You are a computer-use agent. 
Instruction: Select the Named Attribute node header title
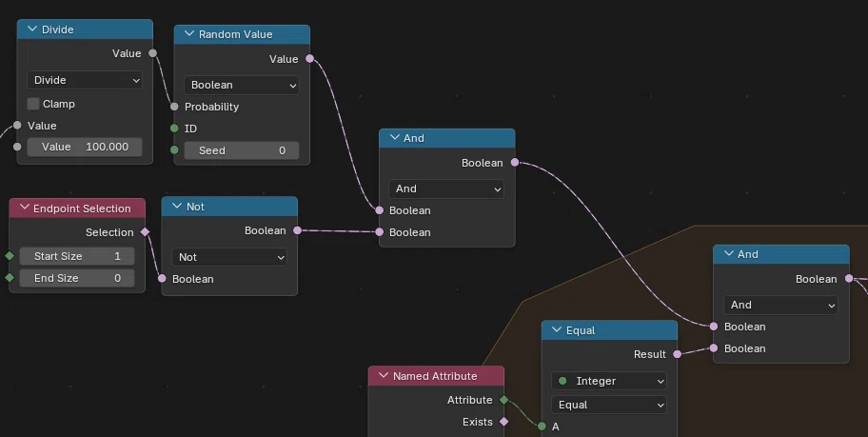click(x=435, y=376)
